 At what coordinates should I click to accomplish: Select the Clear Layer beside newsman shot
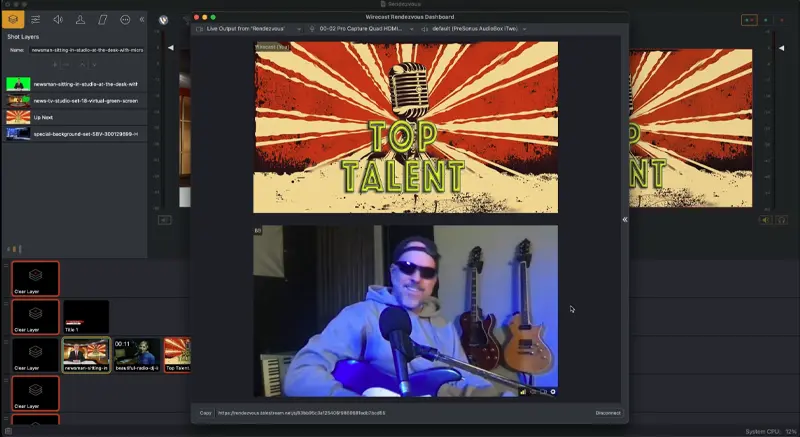coord(36,355)
